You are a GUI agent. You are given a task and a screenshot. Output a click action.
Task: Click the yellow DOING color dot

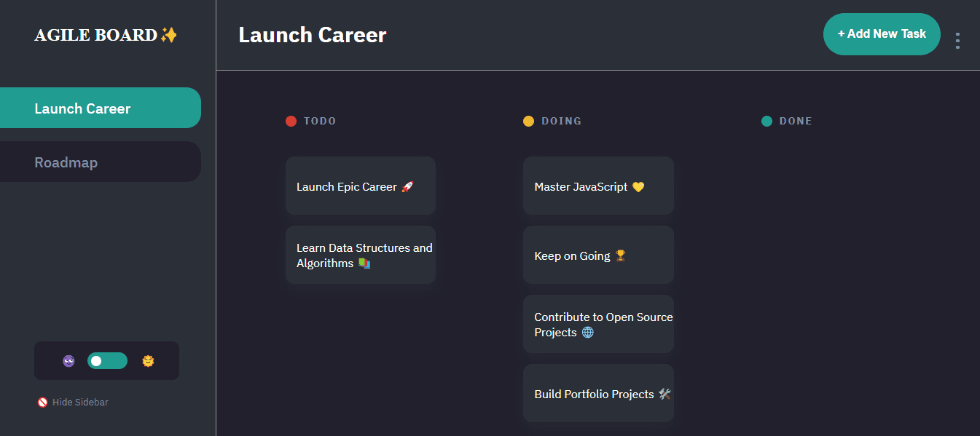pos(528,121)
